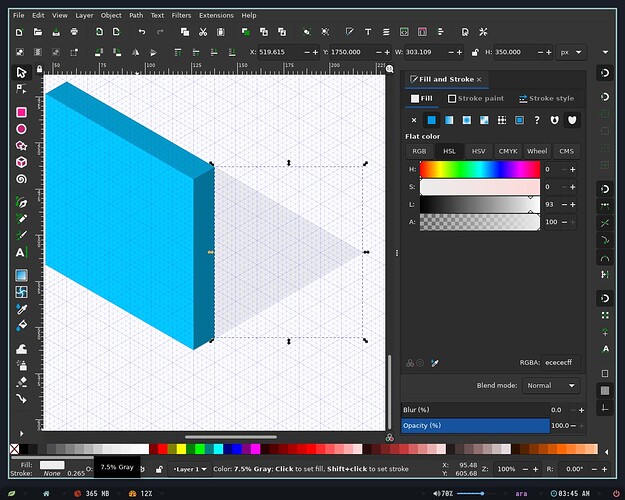Increase the Lightness value with plus

(x=572, y=205)
